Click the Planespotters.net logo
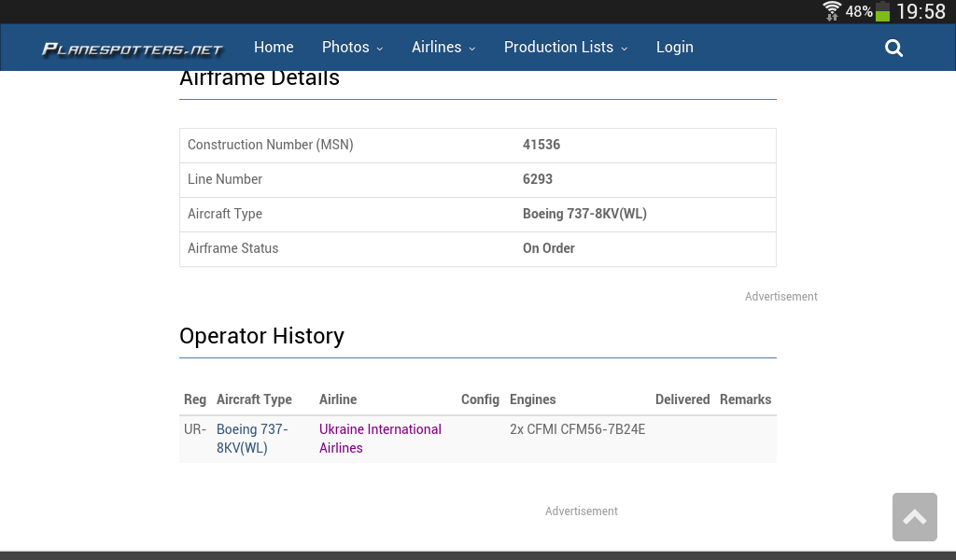956x560 pixels. click(x=133, y=49)
